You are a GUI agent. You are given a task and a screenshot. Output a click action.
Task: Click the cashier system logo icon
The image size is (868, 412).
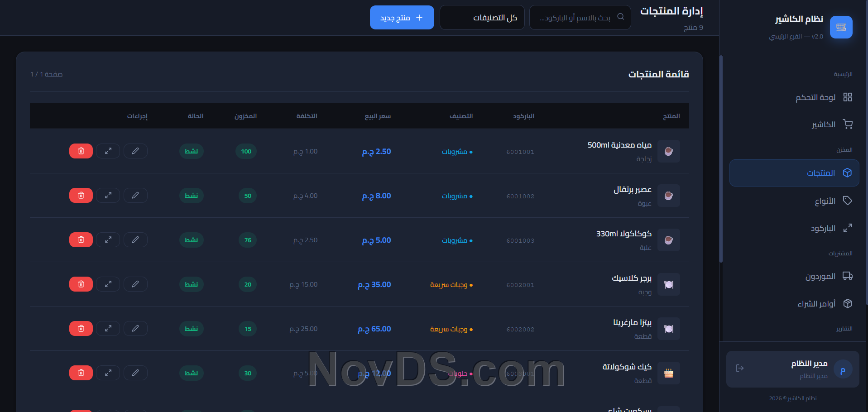pos(841,28)
